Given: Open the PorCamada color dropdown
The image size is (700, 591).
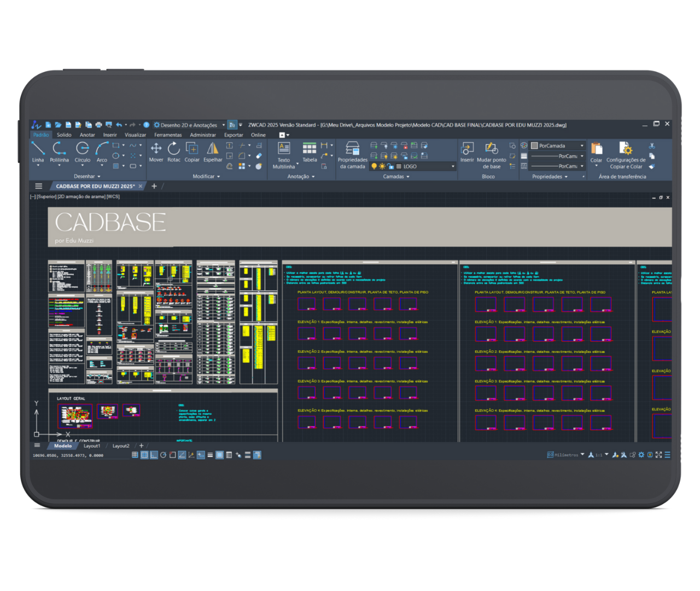Looking at the screenshot, I should coord(582,146).
